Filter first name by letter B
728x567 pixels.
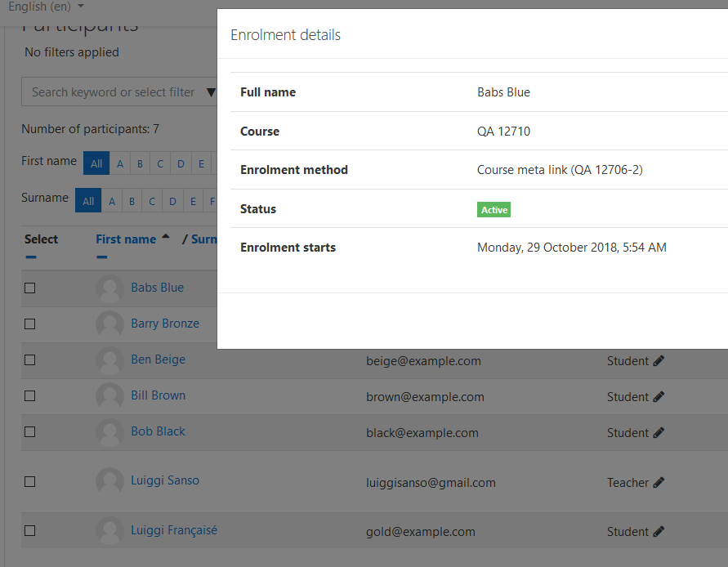pyautogui.click(x=140, y=163)
